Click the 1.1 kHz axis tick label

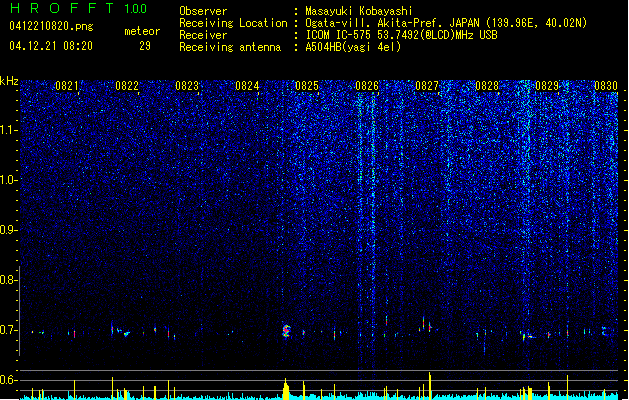(9, 130)
